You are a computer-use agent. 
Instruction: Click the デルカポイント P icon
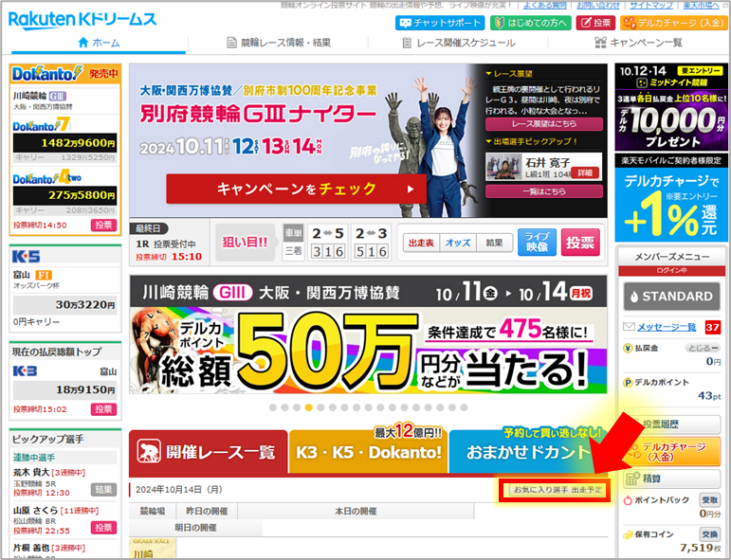pos(628,383)
